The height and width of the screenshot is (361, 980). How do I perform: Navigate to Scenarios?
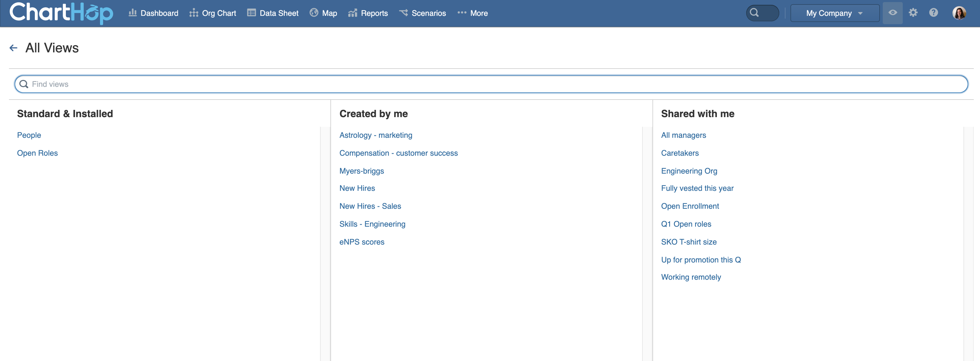coord(422,13)
